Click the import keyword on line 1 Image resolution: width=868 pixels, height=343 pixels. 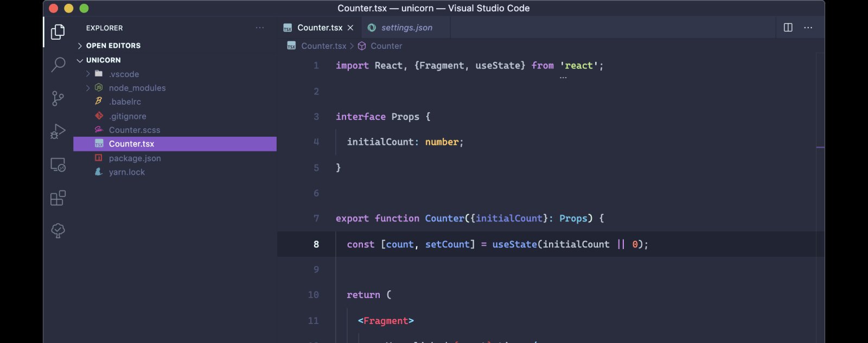(x=352, y=66)
